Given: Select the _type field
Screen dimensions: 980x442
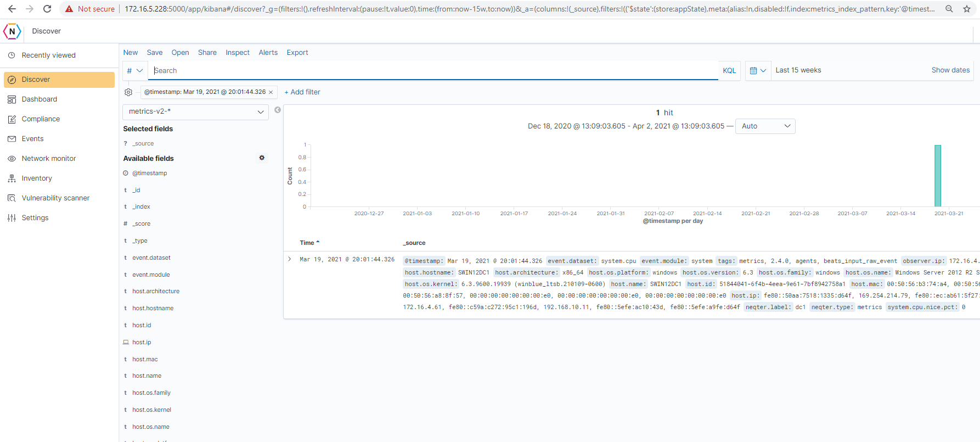Looking at the screenshot, I should [139, 241].
